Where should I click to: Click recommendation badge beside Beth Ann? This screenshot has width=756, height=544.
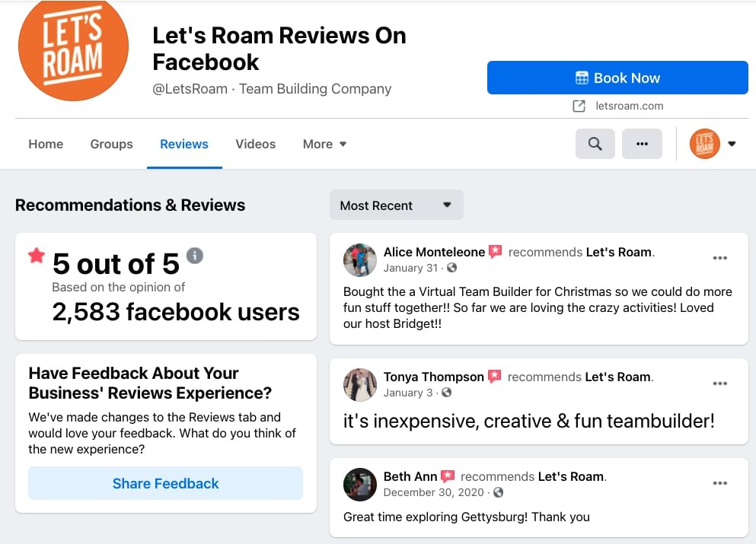(x=448, y=476)
